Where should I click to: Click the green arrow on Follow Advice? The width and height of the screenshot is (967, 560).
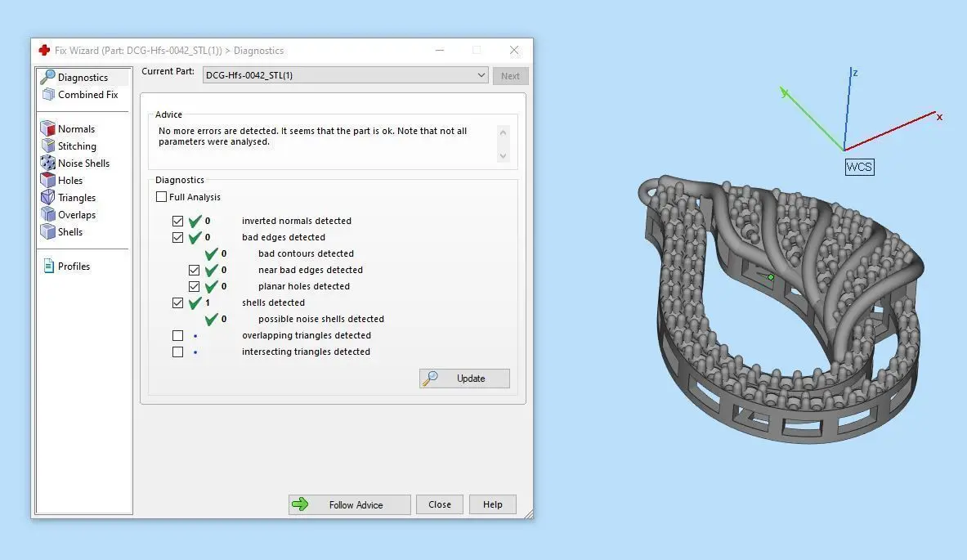coord(300,504)
